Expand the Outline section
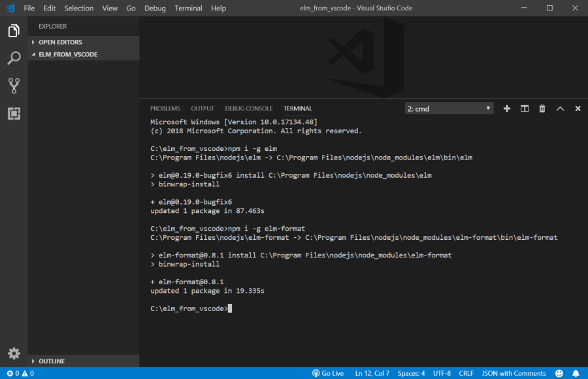588x379 pixels. pos(52,361)
